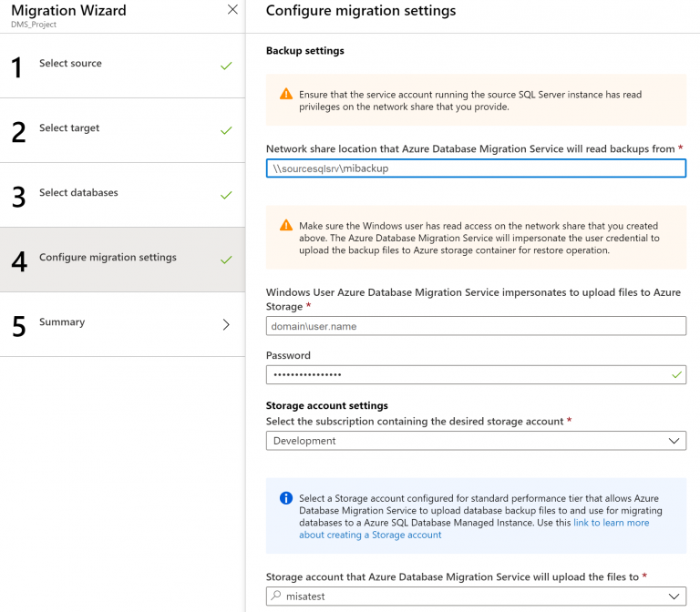700x612 pixels.
Task: Click the first orange warning triangle icon
Action: click(x=286, y=94)
